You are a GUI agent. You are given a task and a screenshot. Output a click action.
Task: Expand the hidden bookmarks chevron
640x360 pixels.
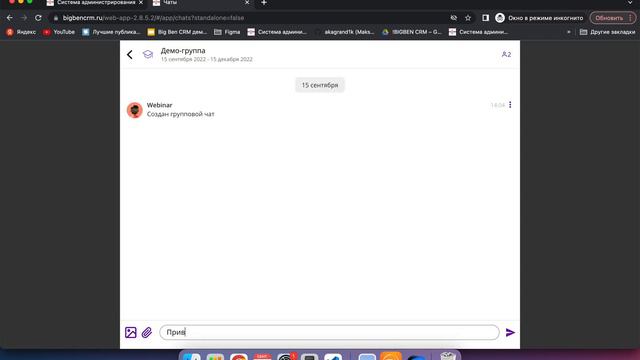coord(569,32)
